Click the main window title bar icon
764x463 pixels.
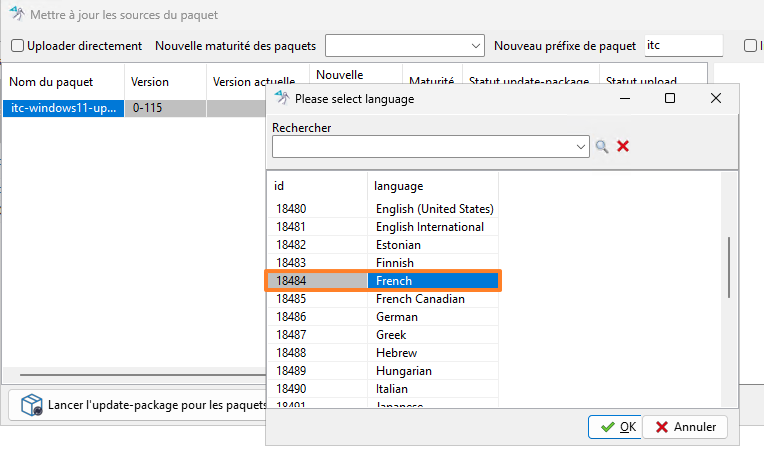point(16,16)
